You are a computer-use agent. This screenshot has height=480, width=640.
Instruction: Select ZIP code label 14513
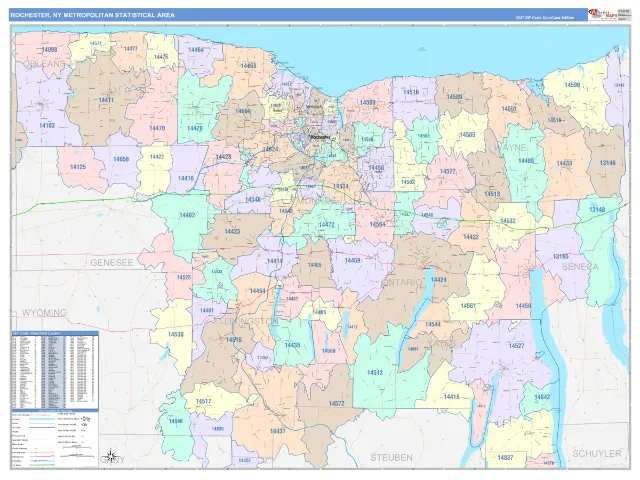(x=492, y=194)
